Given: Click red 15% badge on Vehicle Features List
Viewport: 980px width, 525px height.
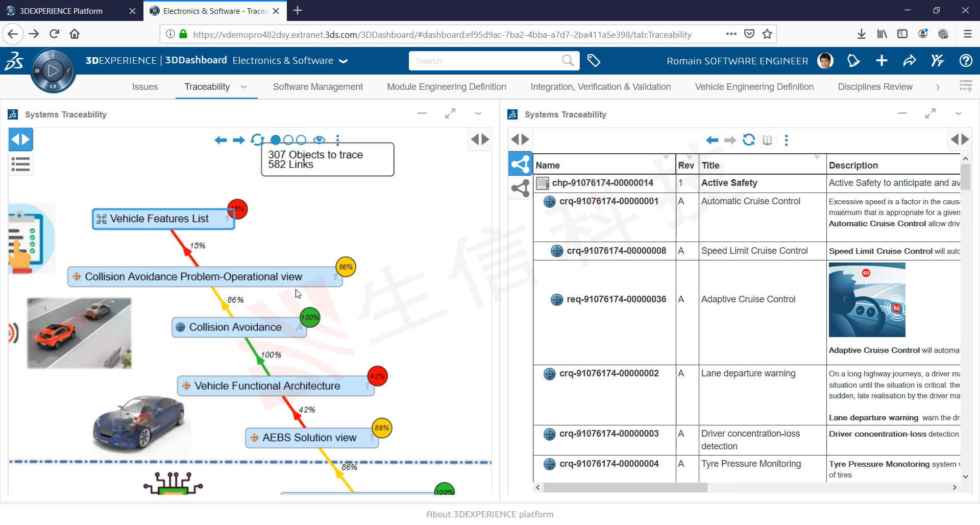Looking at the screenshot, I should pos(237,209).
